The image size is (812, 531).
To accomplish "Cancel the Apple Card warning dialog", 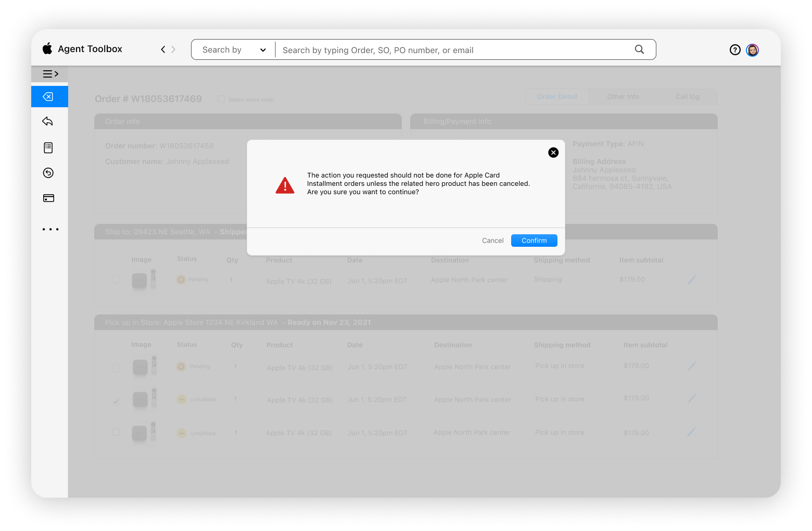I will coord(492,241).
